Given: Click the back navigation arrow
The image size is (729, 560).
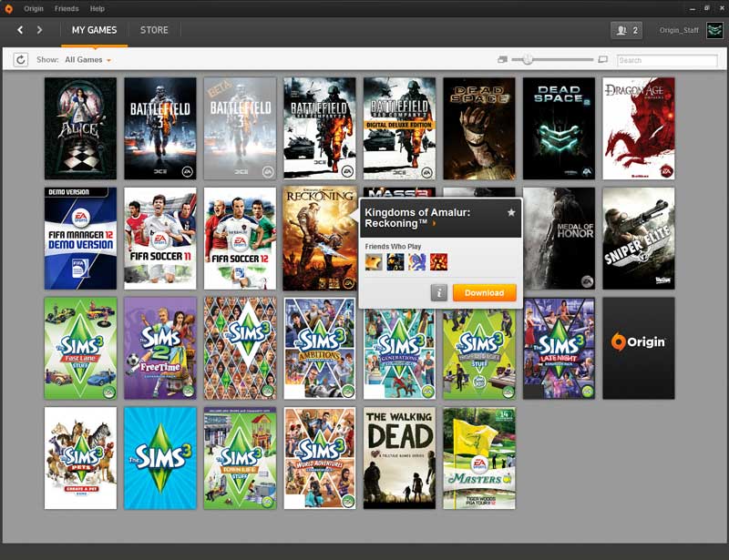Looking at the screenshot, I should click(20, 30).
